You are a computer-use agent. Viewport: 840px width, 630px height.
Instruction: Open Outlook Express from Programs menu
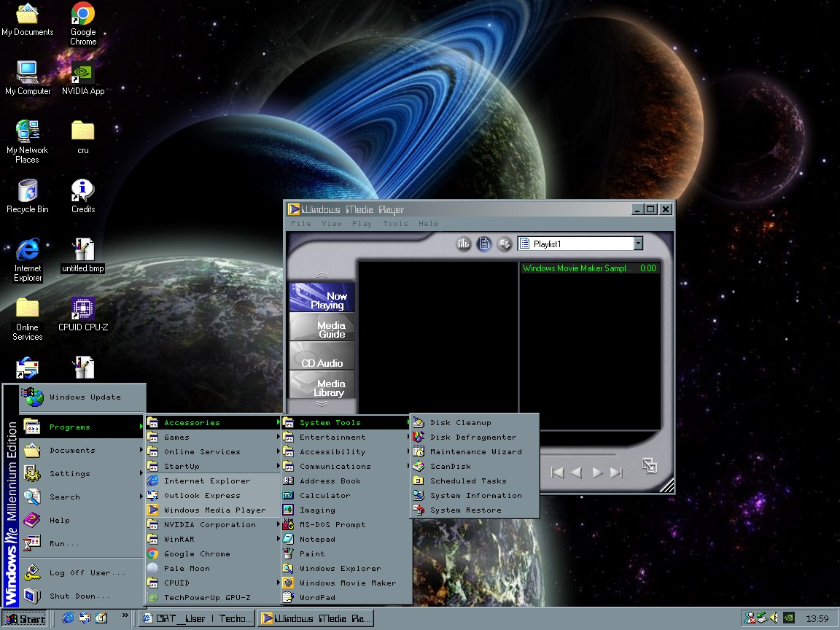click(213, 496)
